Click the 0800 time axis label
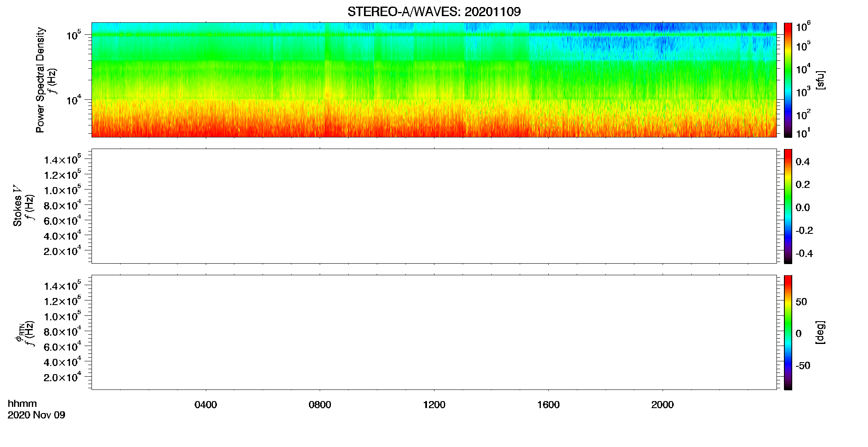This screenshot has height=447, width=868. (320, 405)
